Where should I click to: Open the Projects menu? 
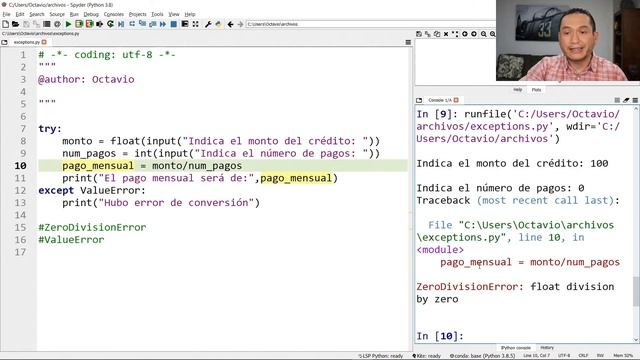(x=138, y=14)
